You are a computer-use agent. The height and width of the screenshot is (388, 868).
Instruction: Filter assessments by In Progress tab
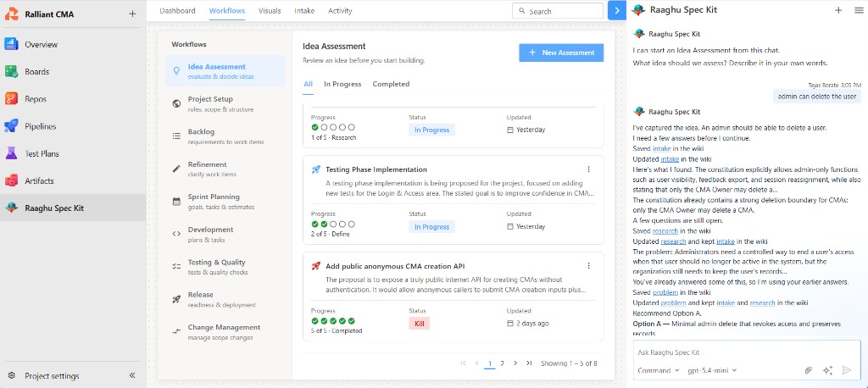[x=342, y=84]
